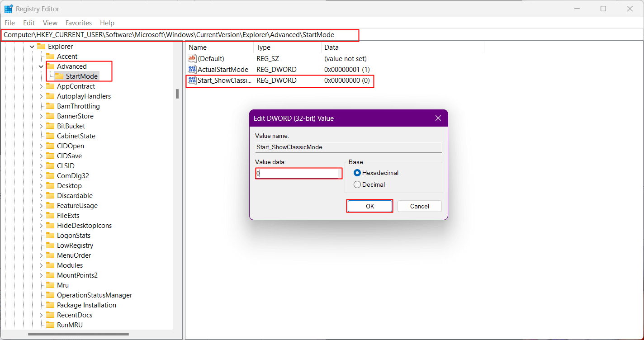Cancel the Edit DWORD dialog
Image resolution: width=644 pixels, height=340 pixels.
pyautogui.click(x=420, y=206)
